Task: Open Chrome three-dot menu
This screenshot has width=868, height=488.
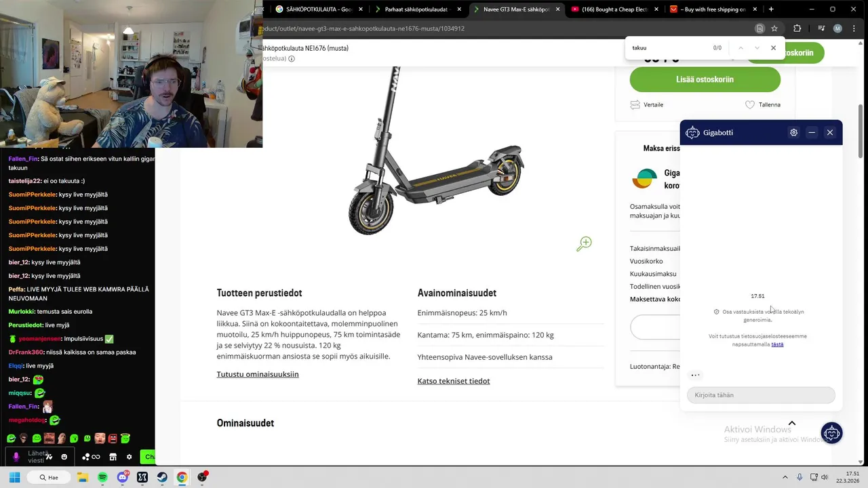Action: point(854,28)
